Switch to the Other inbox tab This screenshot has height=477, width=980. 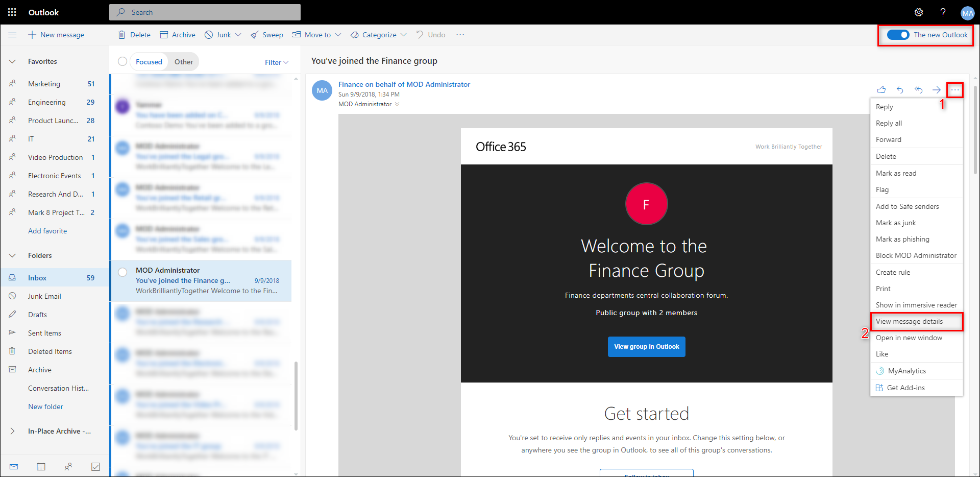[184, 62]
